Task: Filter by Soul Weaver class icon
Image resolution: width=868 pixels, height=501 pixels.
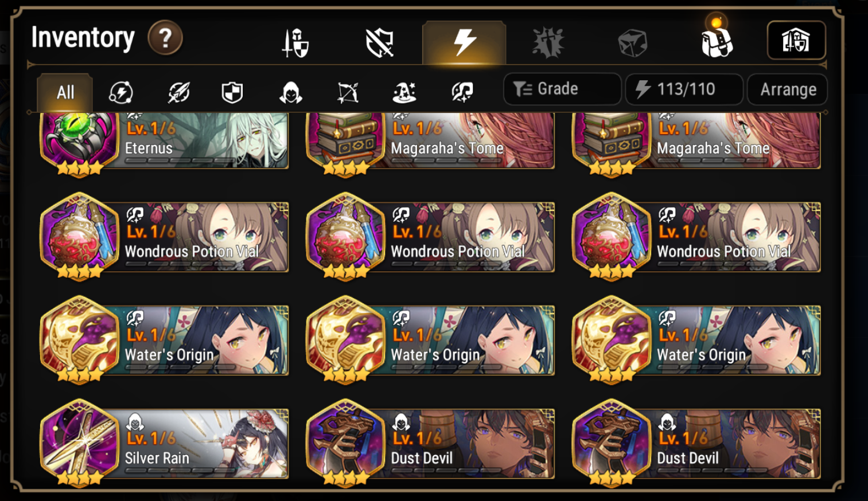Action: tap(462, 92)
